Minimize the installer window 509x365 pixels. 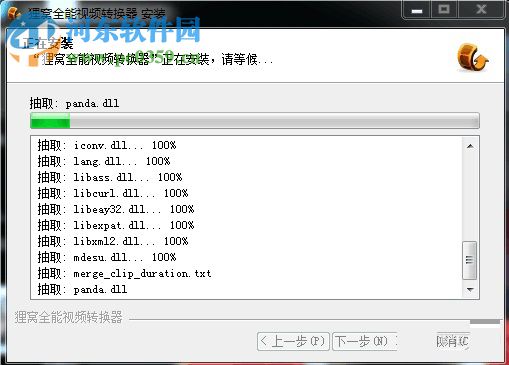pyautogui.click(x=417, y=10)
